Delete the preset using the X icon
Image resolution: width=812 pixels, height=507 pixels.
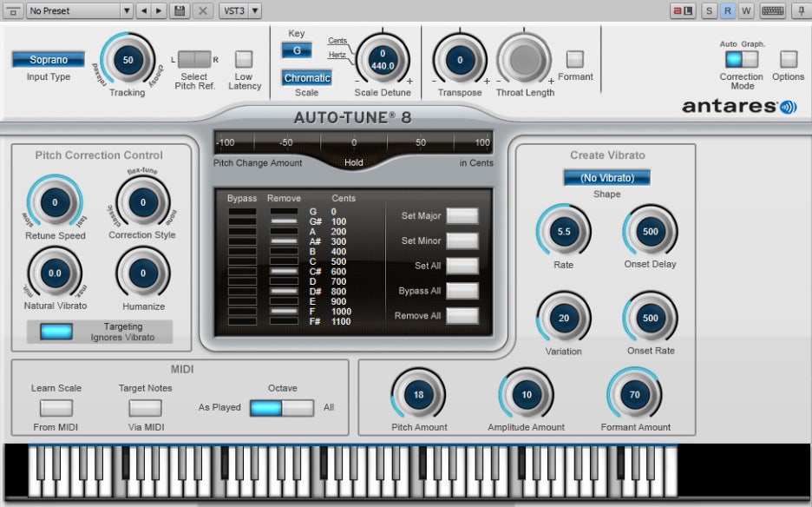tap(202, 10)
